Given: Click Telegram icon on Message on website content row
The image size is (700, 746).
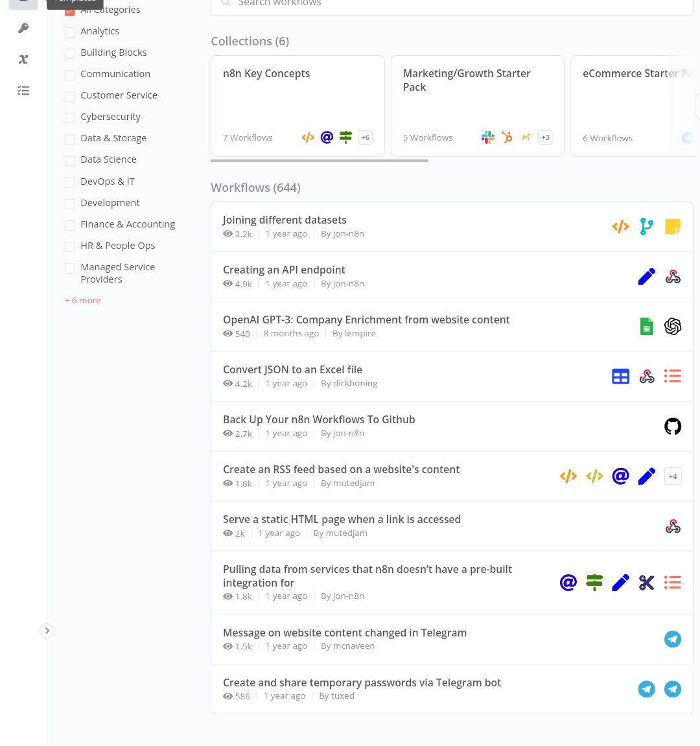Looking at the screenshot, I should (673, 639).
